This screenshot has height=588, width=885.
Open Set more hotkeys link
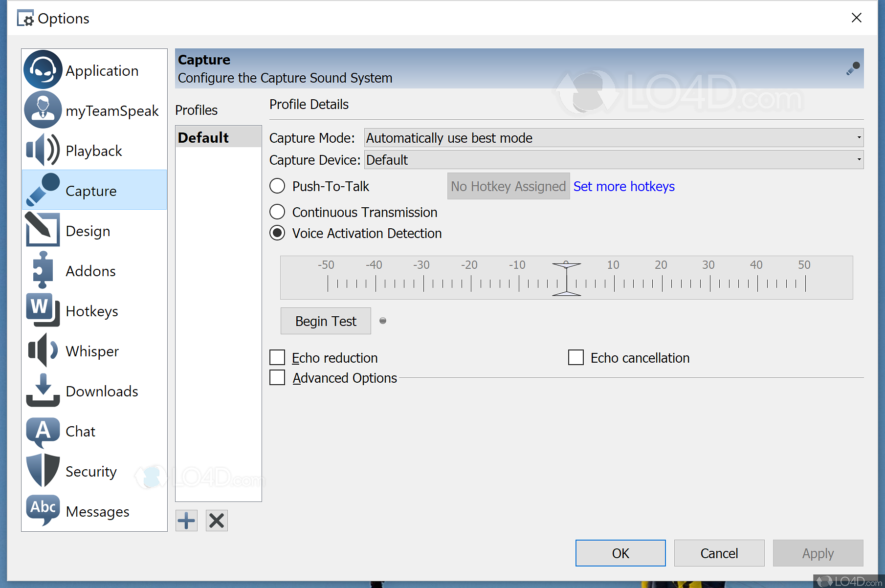(624, 186)
